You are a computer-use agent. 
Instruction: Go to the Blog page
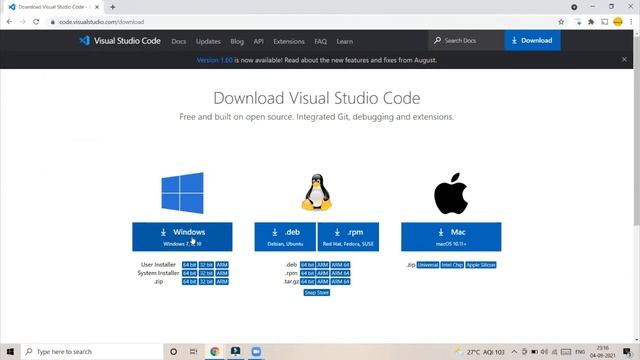[237, 42]
